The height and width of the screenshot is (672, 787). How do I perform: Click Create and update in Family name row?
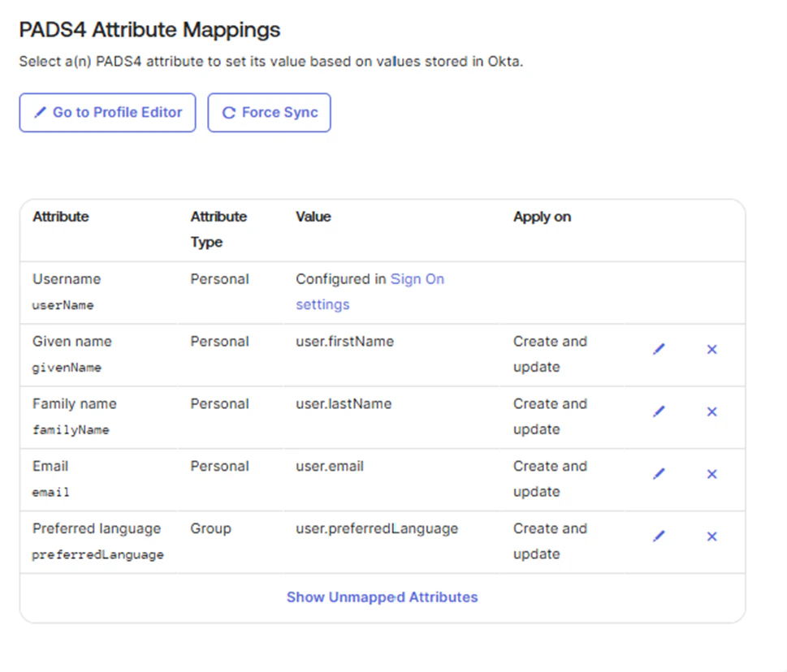click(550, 416)
